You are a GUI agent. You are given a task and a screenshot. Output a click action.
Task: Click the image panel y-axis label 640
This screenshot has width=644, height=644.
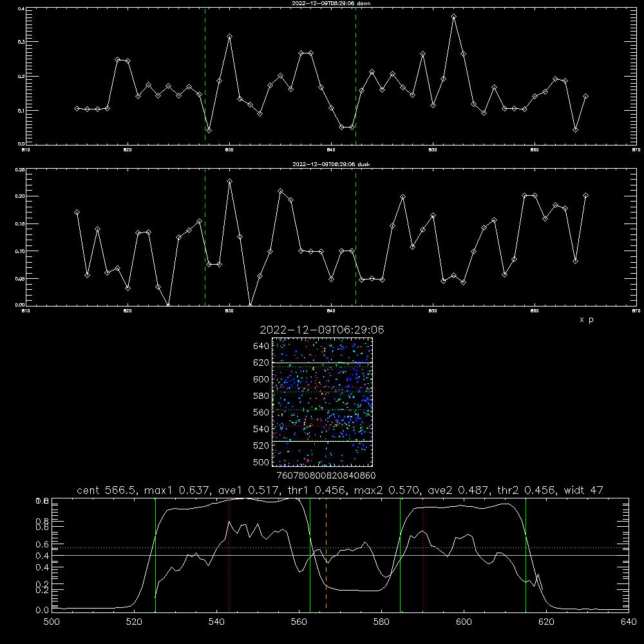click(x=261, y=346)
